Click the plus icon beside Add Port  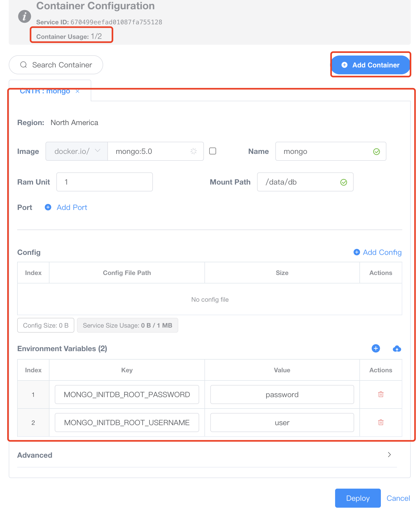[x=48, y=207]
